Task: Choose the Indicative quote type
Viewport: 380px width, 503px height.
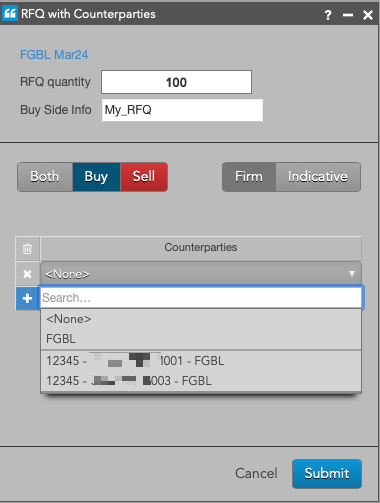Action: point(318,177)
